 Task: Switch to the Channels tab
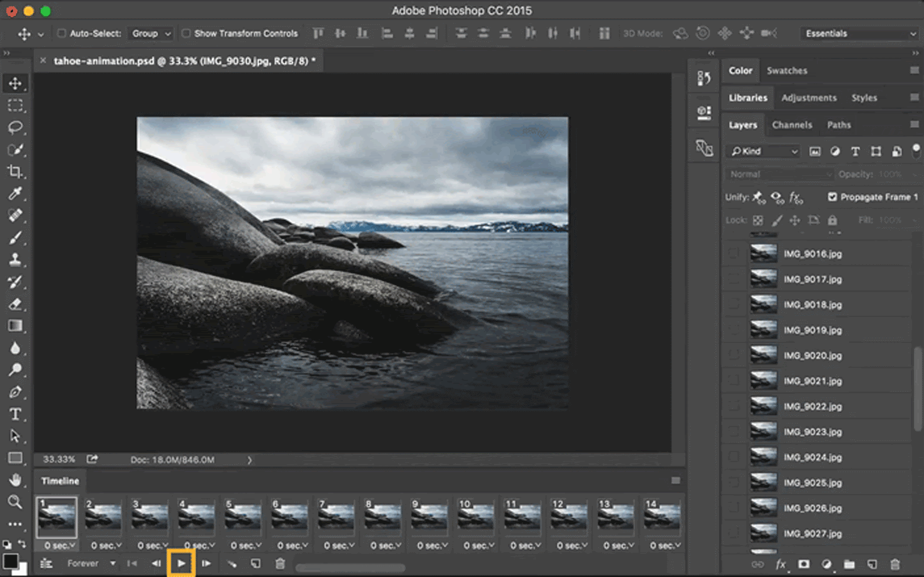coord(792,125)
